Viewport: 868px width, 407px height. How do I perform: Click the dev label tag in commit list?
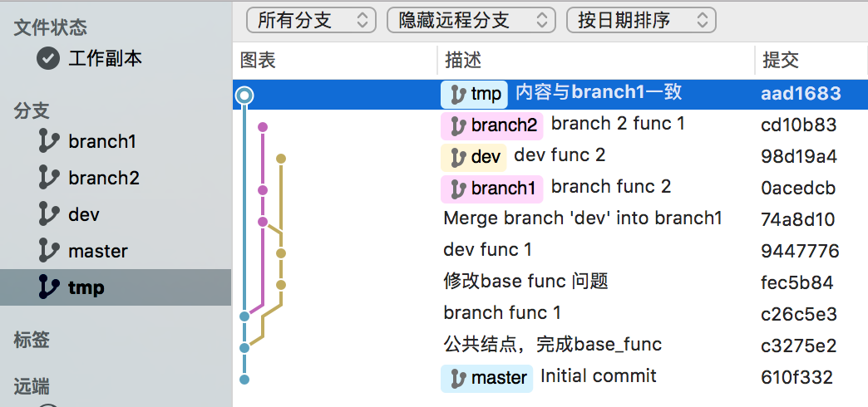pos(473,157)
